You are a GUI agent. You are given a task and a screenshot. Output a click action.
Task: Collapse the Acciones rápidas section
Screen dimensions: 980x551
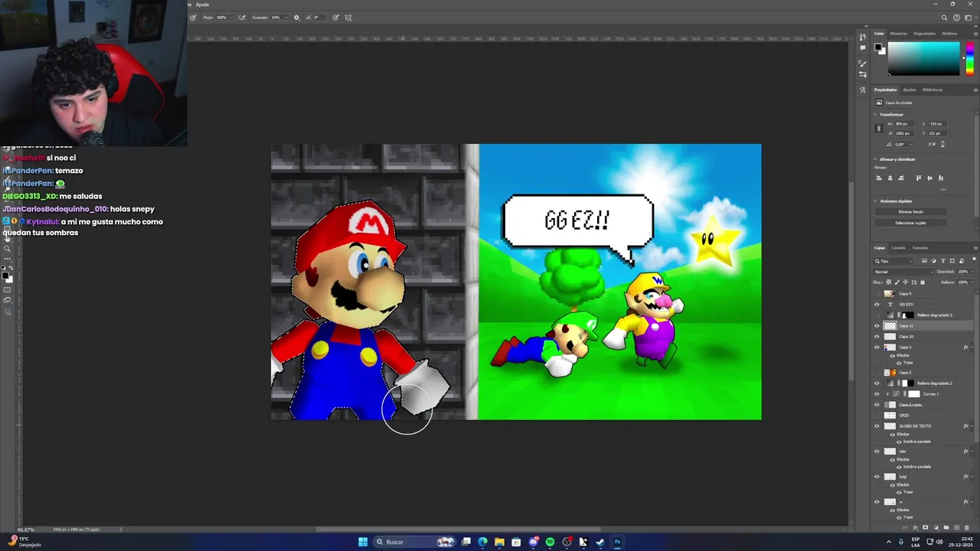[875, 201]
